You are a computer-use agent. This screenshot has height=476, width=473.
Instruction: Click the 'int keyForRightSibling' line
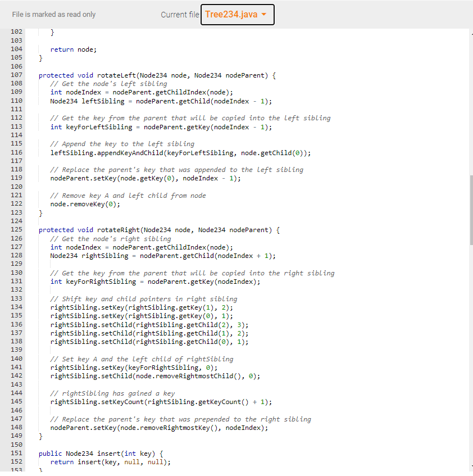tap(155, 282)
